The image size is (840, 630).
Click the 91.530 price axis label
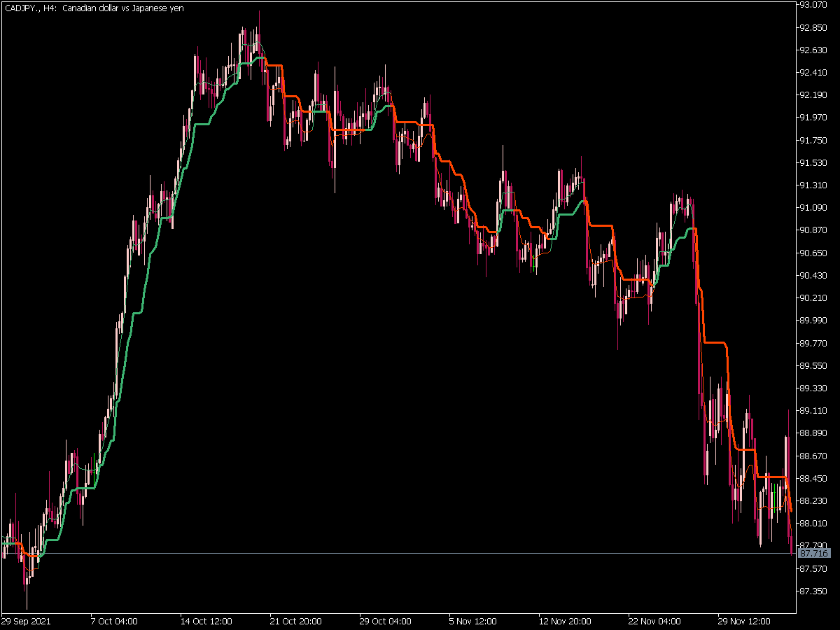[x=814, y=162]
